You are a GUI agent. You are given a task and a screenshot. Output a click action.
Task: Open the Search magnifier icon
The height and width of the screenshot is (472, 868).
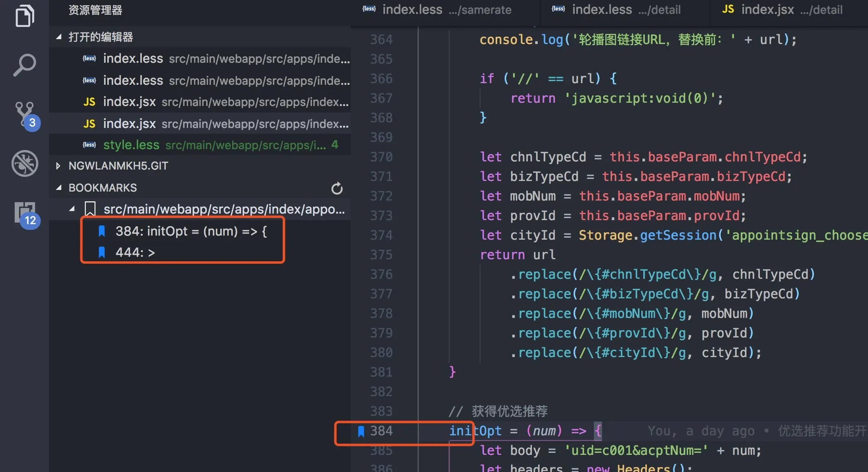(24, 65)
